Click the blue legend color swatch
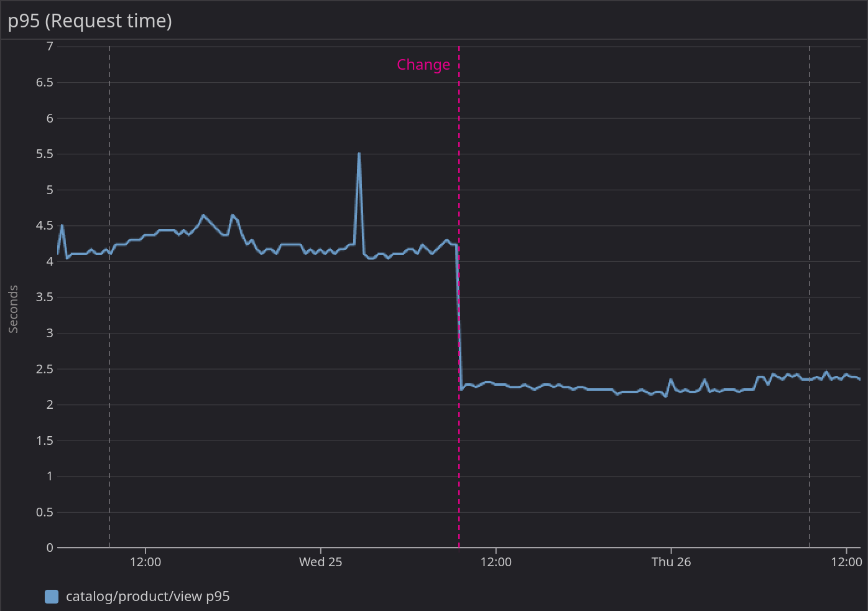The image size is (868, 611). pos(52,597)
